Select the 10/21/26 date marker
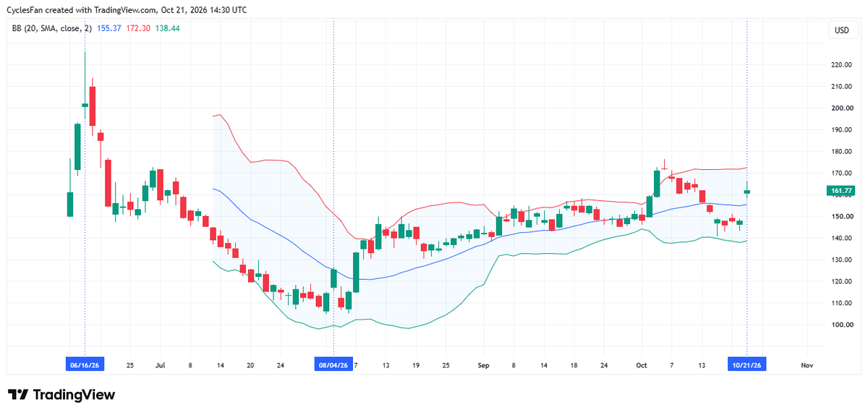 click(x=746, y=365)
